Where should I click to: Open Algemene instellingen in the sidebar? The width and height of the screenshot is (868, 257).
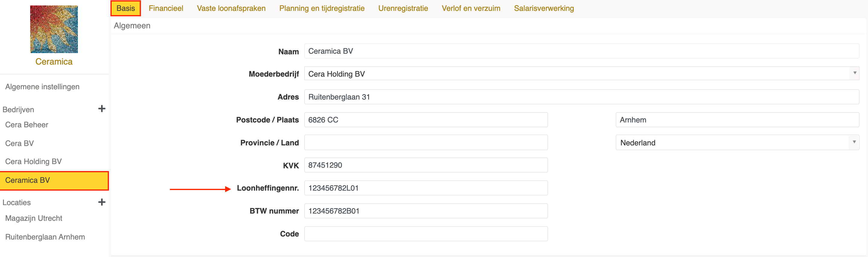pos(42,87)
